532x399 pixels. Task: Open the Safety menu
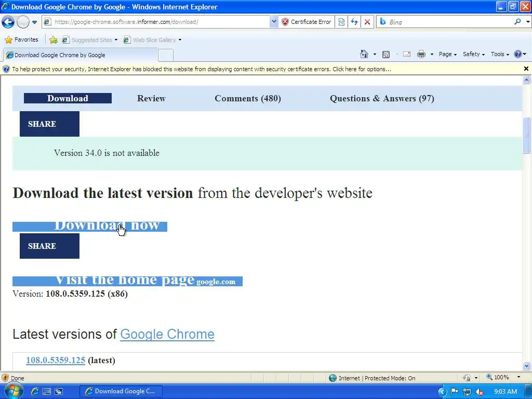[474, 54]
